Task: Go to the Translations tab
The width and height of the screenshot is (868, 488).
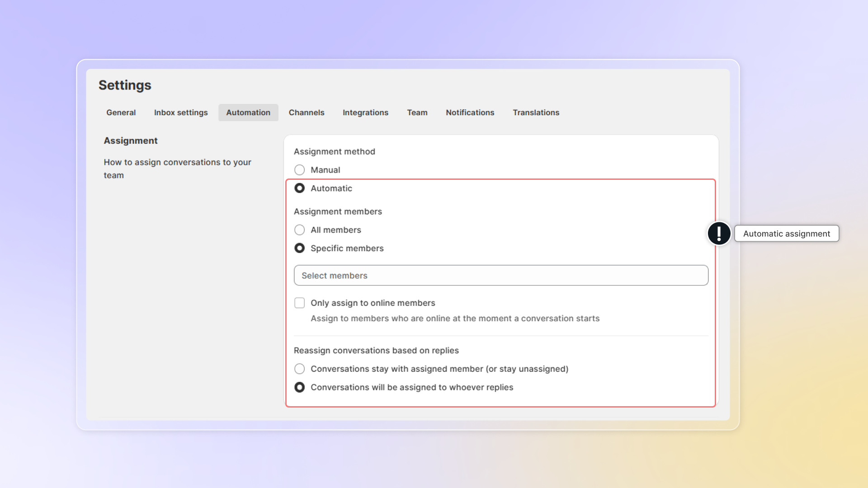Action: (536, 113)
